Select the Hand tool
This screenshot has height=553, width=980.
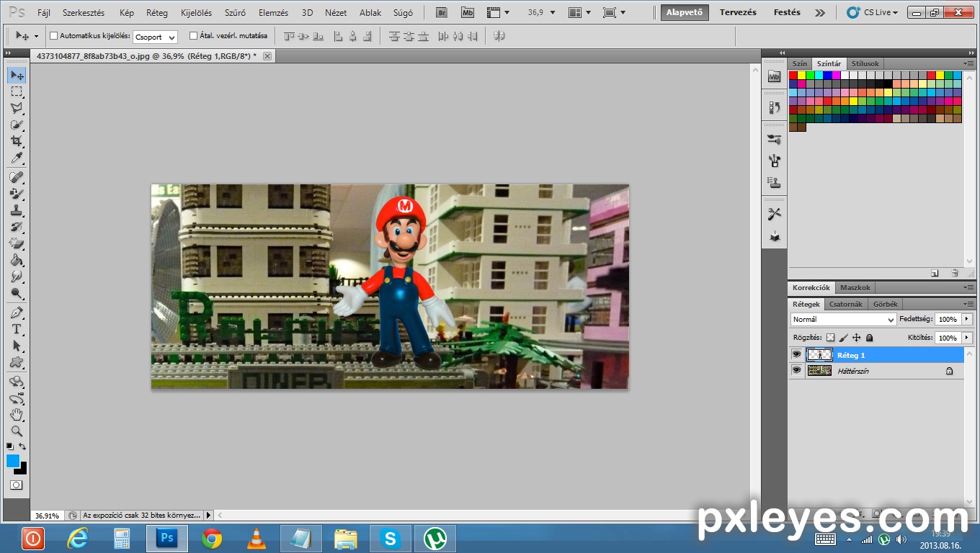(x=17, y=415)
